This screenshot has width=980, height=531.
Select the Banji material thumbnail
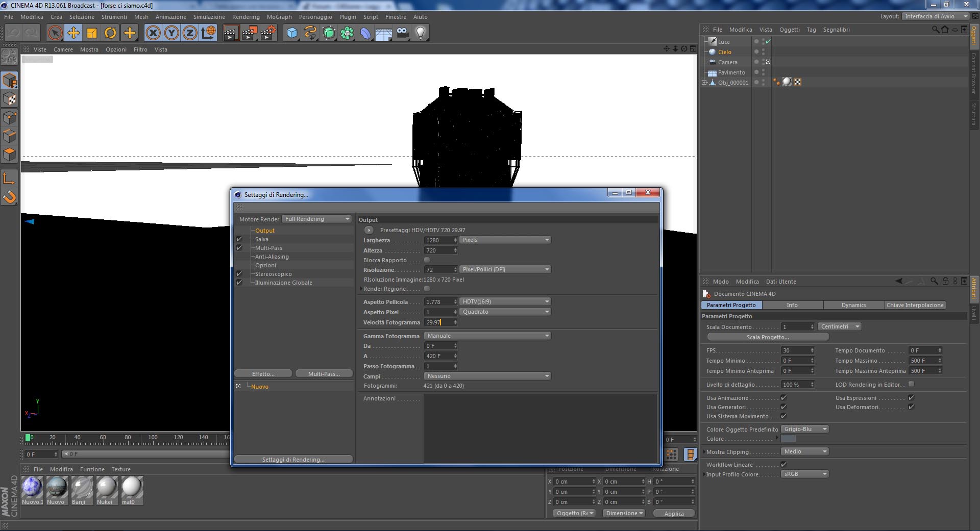coord(82,488)
